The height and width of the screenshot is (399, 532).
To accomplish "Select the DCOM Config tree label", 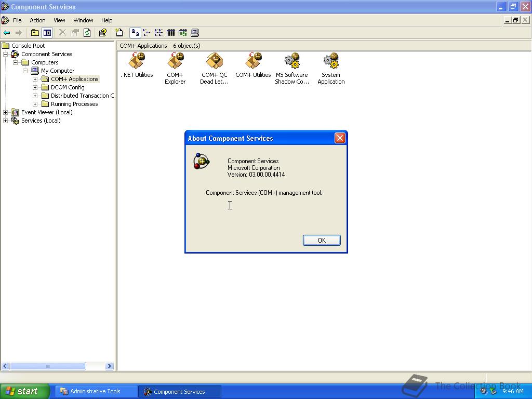I will tap(68, 87).
